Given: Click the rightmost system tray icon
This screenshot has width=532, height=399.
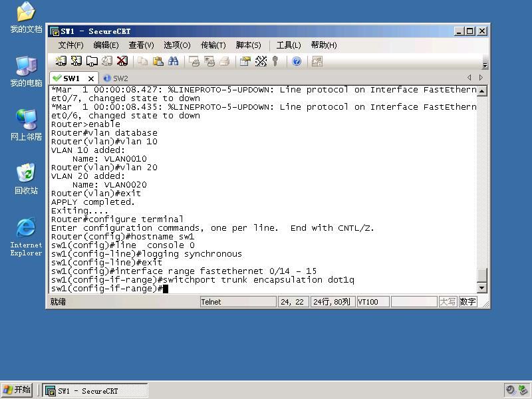Looking at the screenshot, I should 523,390.
